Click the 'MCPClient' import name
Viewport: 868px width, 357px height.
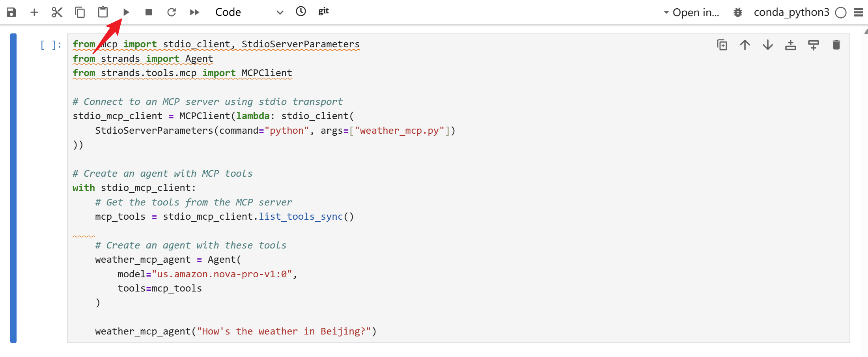click(x=267, y=73)
